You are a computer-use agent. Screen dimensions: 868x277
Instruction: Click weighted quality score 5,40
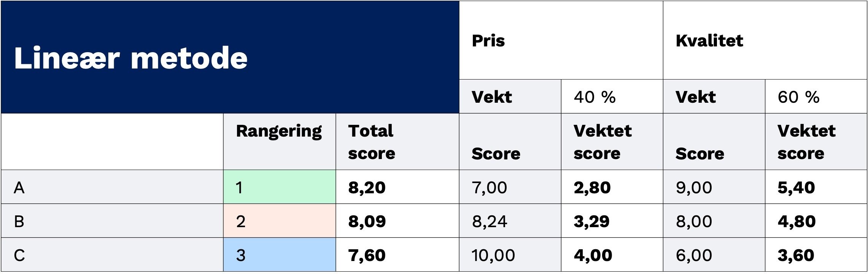(796, 188)
